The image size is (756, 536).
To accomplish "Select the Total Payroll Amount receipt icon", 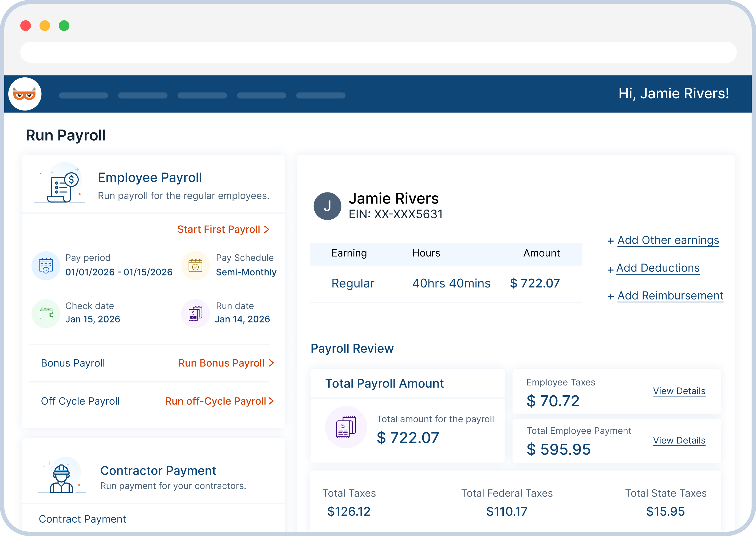I will pos(346,427).
